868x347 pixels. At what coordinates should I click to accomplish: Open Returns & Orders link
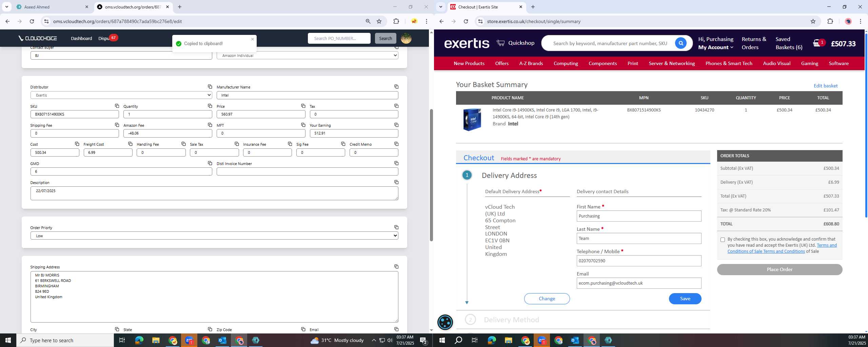tap(753, 43)
